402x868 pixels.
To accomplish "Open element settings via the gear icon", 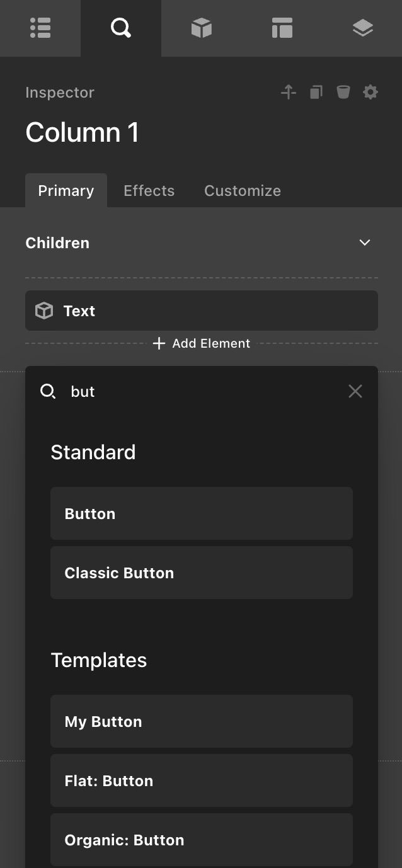I will click(x=370, y=93).
